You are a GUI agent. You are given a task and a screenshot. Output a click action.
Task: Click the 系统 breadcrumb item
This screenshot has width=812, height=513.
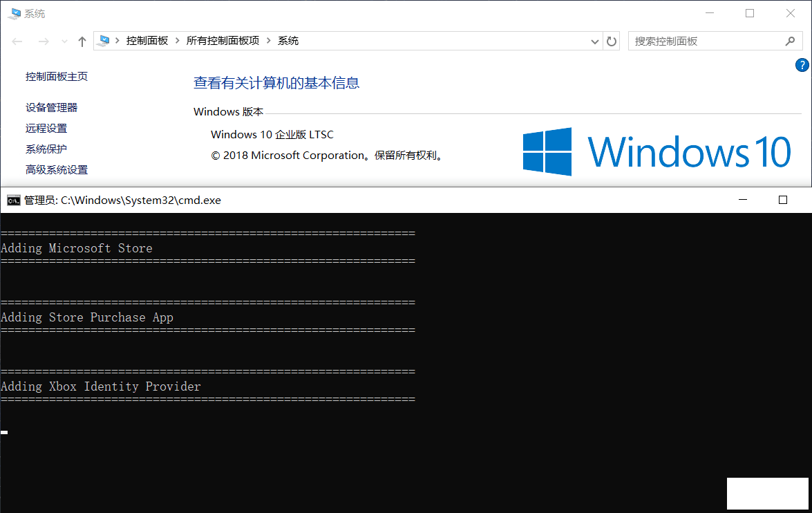coord(288,40)
